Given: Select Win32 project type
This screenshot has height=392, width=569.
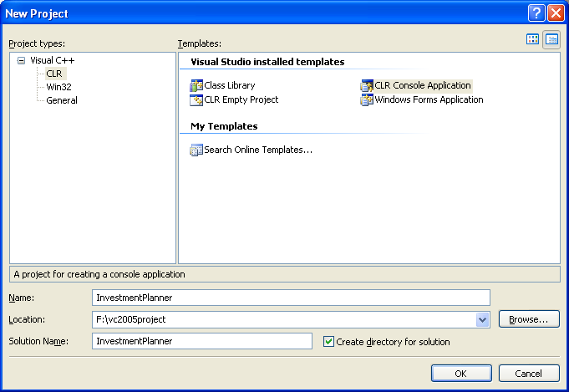Looking at the screenshot, I should [58, 87].
